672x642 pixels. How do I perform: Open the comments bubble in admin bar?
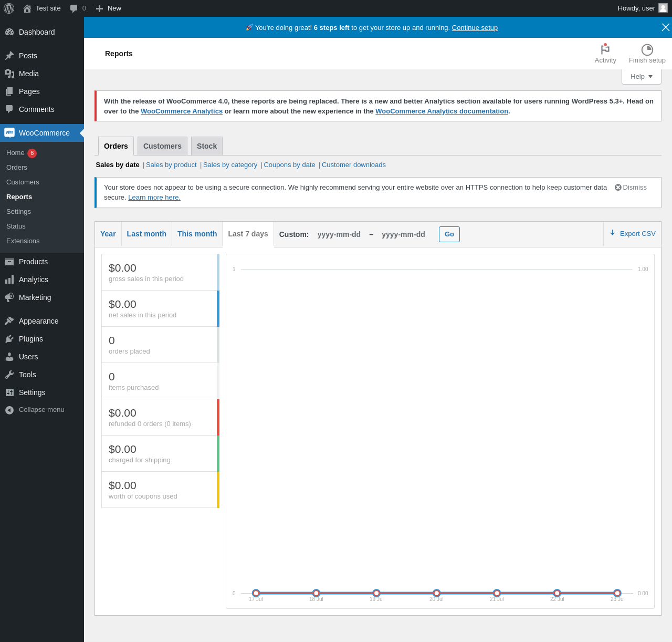click(74, 8)
